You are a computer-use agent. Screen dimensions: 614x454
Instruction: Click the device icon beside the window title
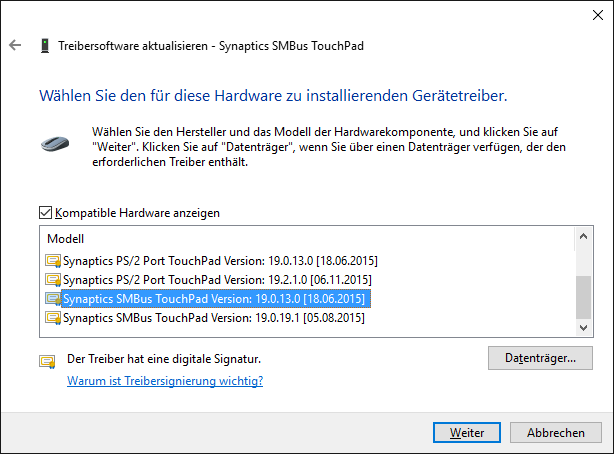pyautogui.click(x=45, y=46)
